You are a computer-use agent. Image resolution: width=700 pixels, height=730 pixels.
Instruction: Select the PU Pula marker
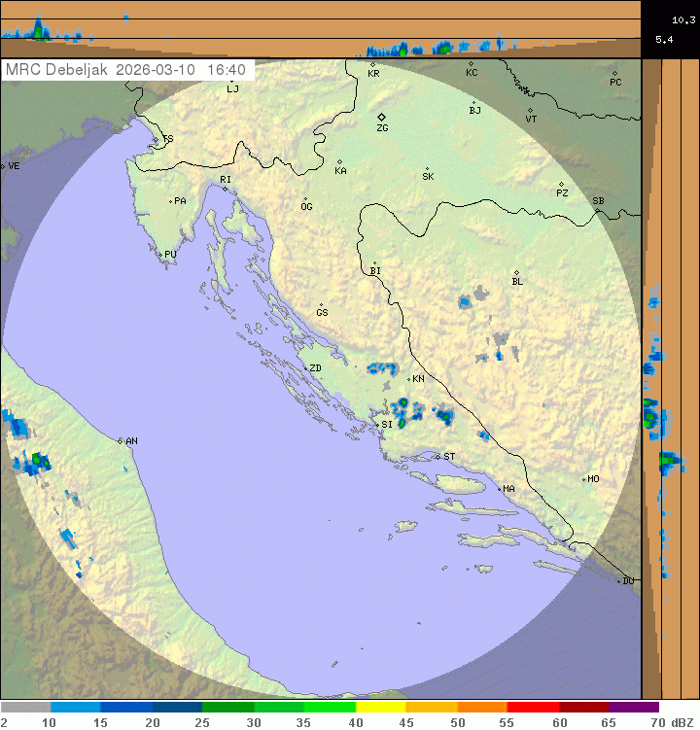pyautogui.click(x=160, y=255)
